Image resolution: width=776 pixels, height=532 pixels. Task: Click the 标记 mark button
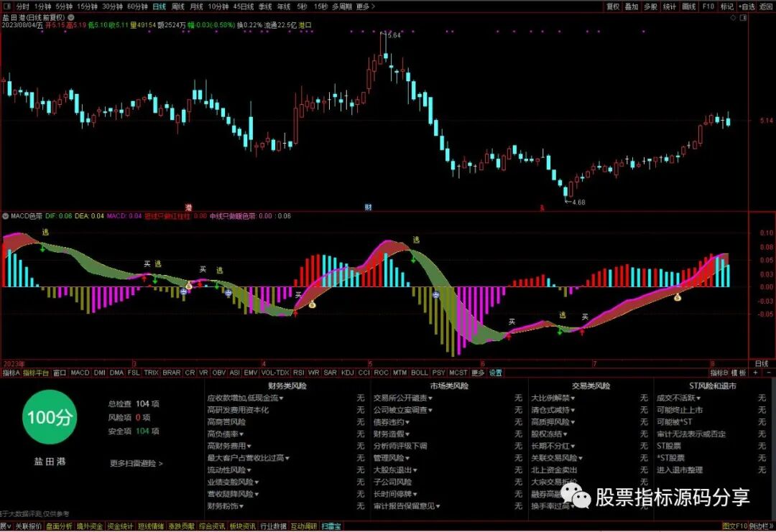[x=727, y=6]
